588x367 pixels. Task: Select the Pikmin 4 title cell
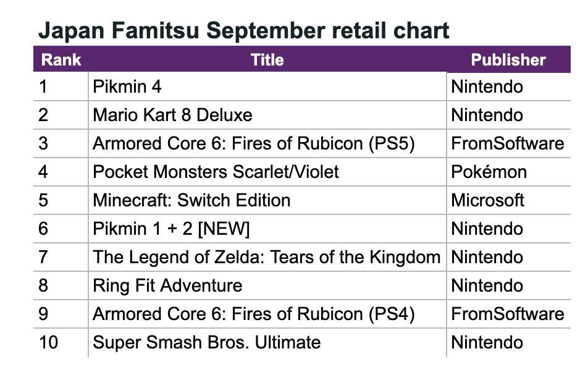(127, 87)
